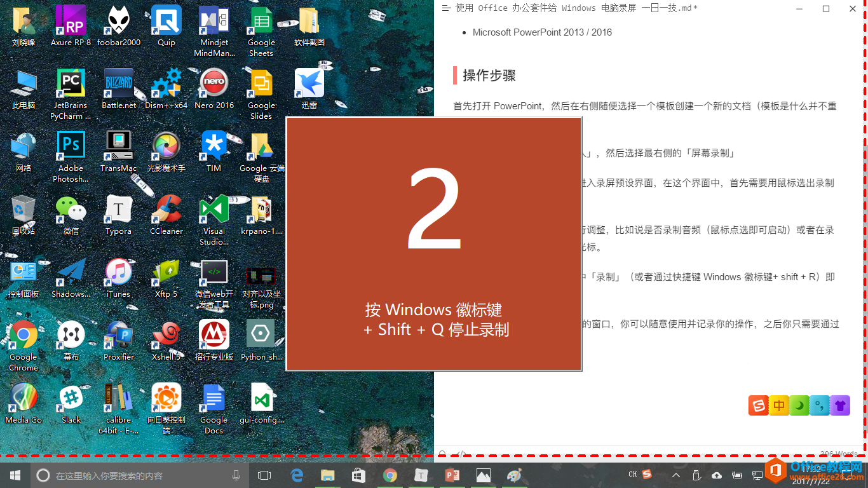Launch Typora from the desktop shortcut
The width and height of the screenshot is (868, 488).
pos(119,215)
